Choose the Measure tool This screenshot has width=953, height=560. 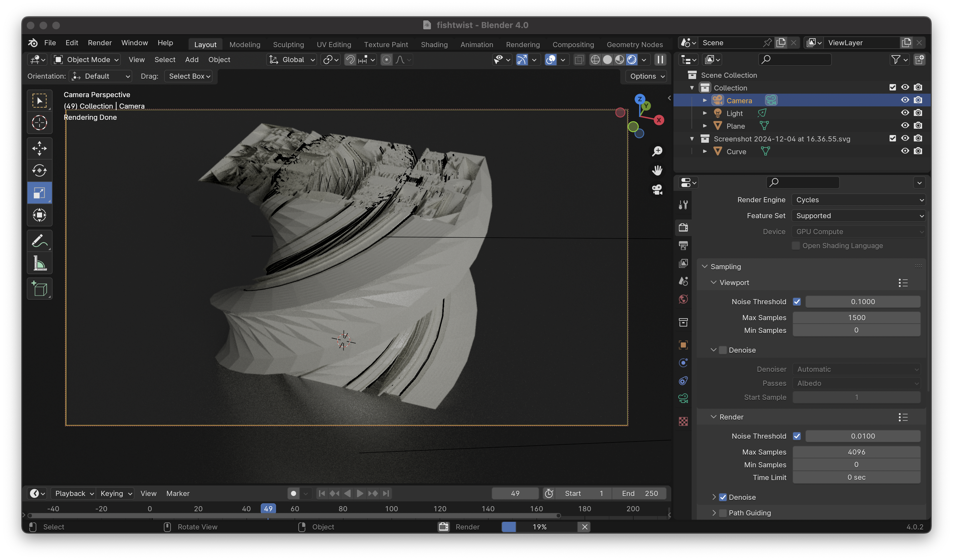click(39, 263)
